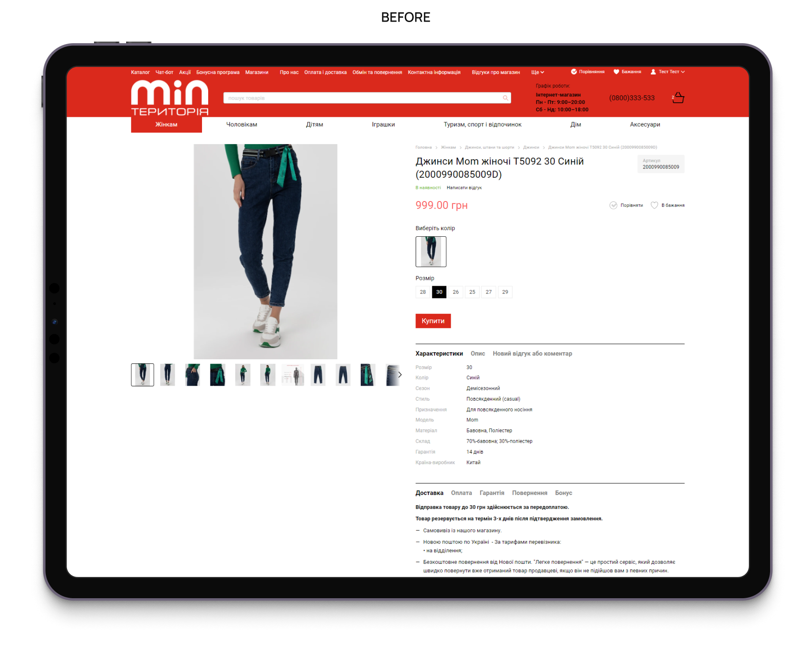Open the Оплата tab
Image resolution: width=812 pixels, height=652 pixels.
click(461, 493)
